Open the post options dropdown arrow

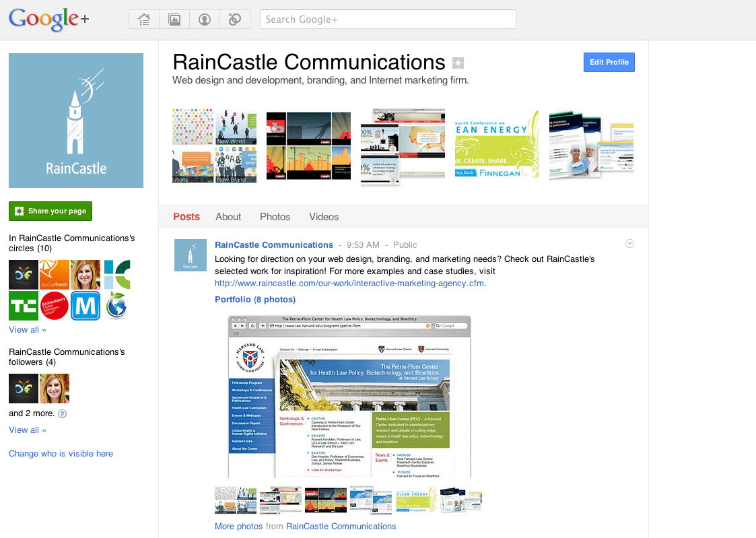[629, 244]
